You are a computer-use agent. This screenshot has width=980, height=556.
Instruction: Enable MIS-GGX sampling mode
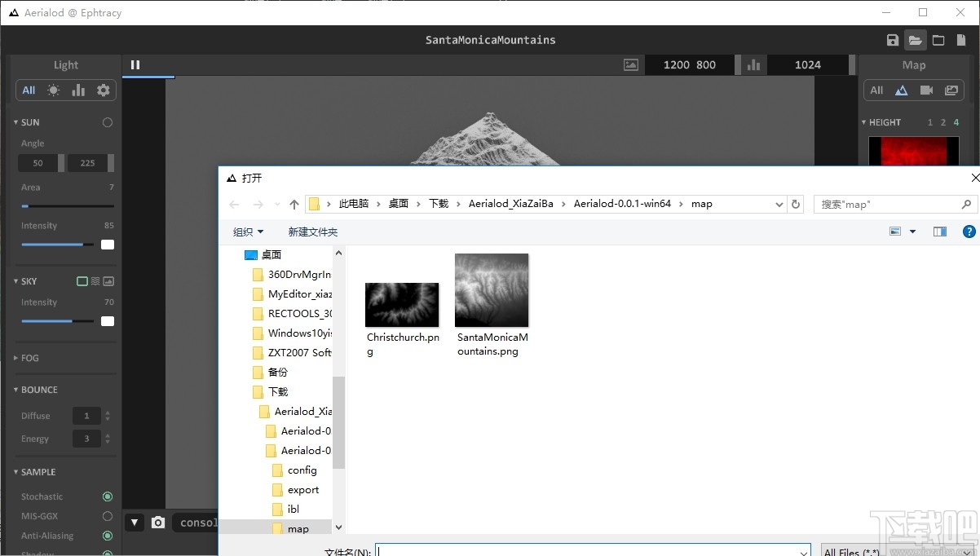pos(107,515)
